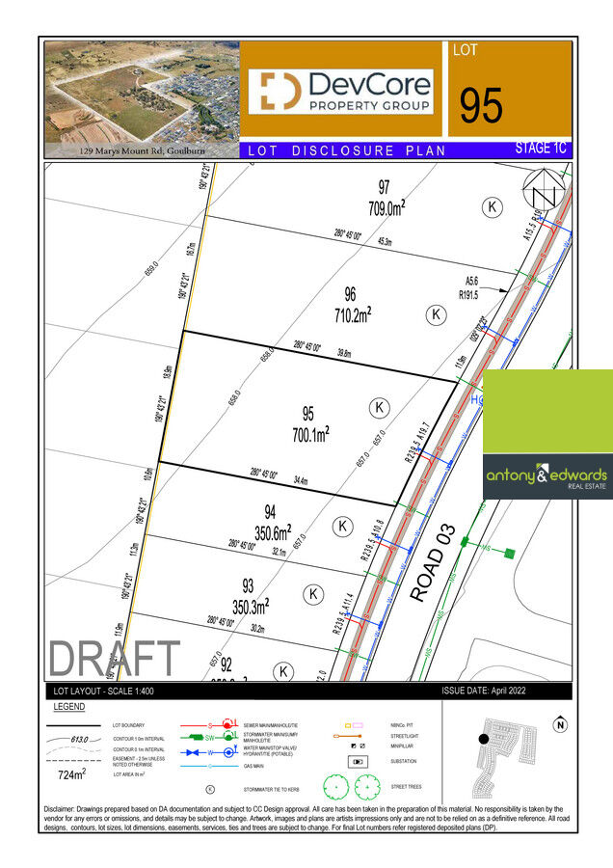Screen dimensions: 613x868
Task: Click the K kerb symbol in lot 94
Action: click(x=342, y=526)
